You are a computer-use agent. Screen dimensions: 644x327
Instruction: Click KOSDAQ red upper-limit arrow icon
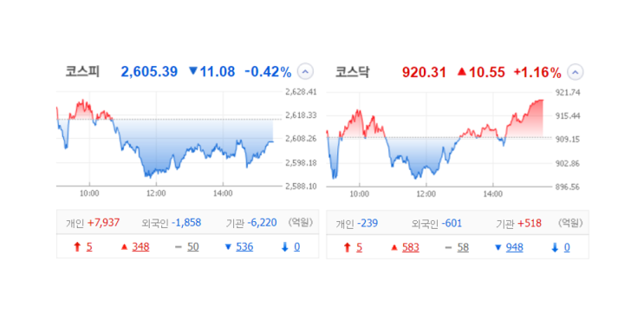pyautogui.click(x=347, y=247)
